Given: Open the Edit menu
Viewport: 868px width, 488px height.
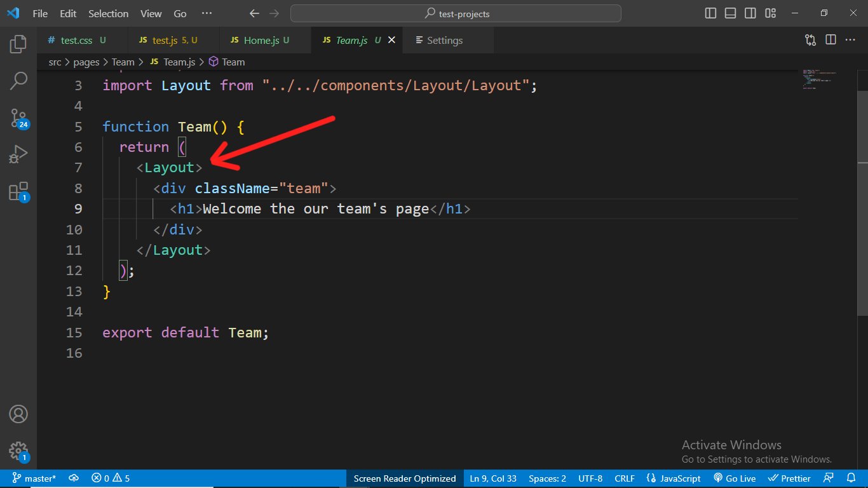Looking at the screenshot, I should pyautogui.click(x=68, y=13).
